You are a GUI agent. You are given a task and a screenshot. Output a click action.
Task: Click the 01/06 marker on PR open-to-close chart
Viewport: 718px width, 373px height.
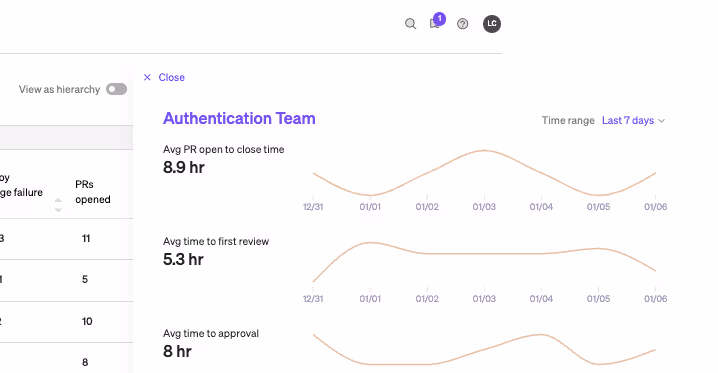(x=655, y=207)
